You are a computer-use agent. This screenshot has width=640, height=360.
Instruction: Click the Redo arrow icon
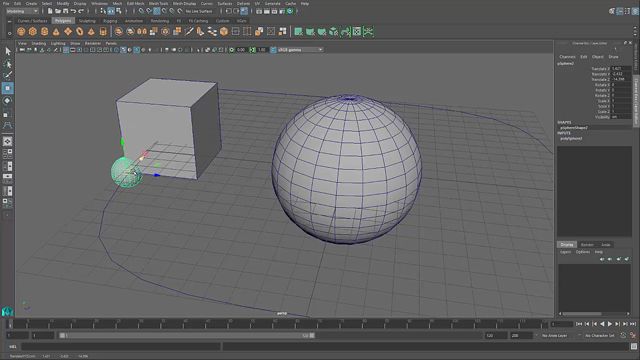tap(81, 11)
